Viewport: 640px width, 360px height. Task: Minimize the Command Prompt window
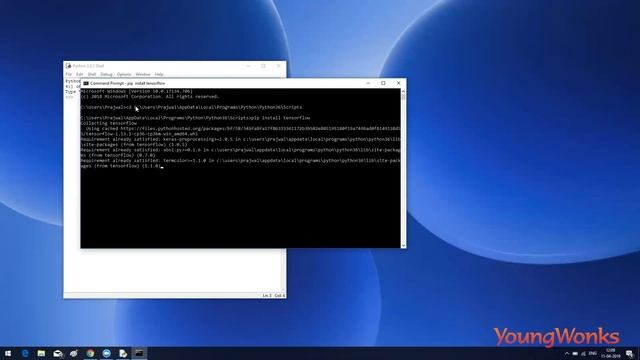(368, 83)
